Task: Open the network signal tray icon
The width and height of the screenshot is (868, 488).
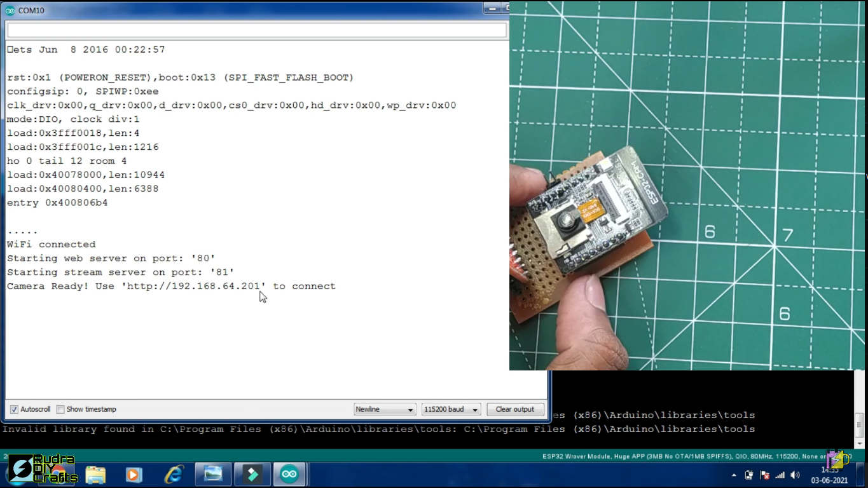Action: point(780,475)
